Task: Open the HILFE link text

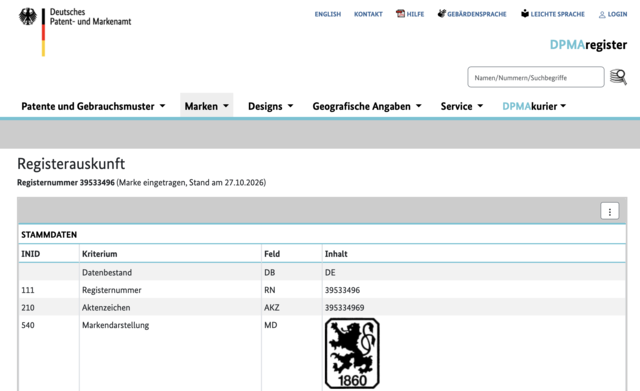Action: click(x=415, y=14)
